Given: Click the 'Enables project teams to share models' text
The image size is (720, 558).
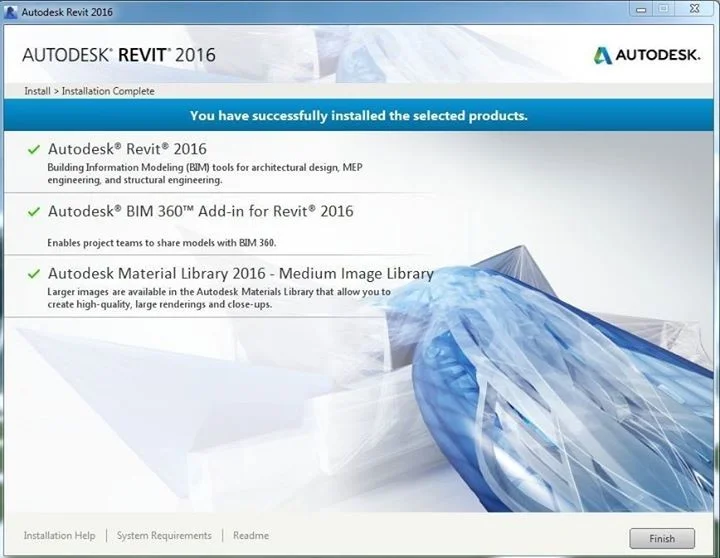Looking at the screenshot, I should point(162,242).
